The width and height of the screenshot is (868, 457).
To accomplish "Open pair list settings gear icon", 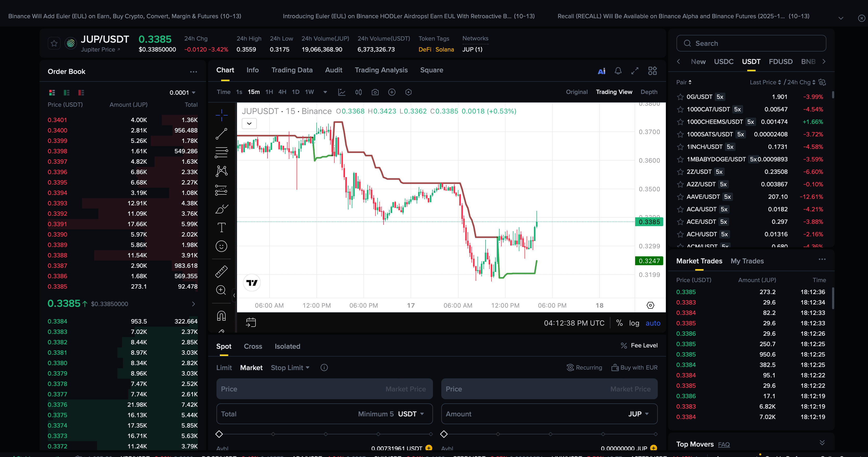I will [822, 82].
